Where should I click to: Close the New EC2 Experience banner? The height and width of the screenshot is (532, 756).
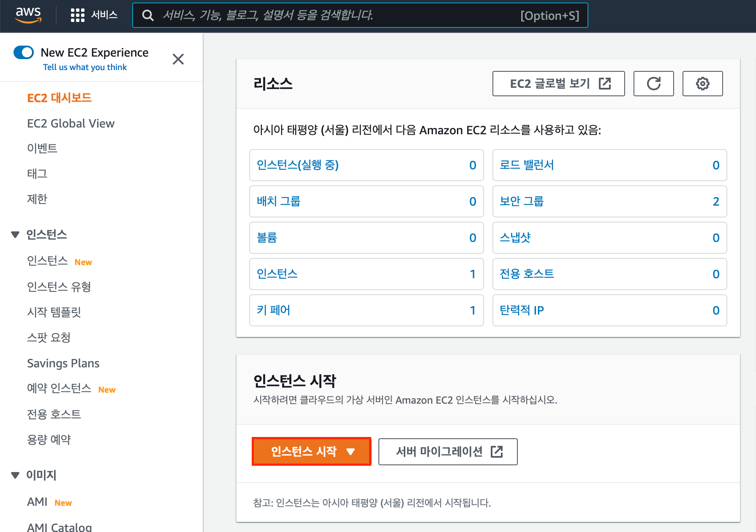coord(178,59)
